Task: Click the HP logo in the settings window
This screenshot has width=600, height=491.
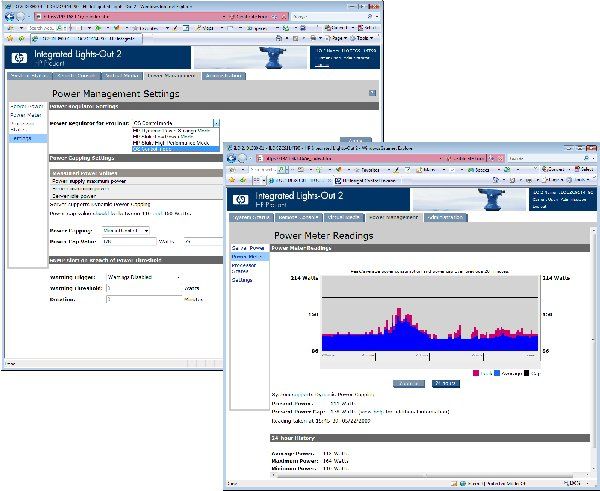Action: point(19,58)
